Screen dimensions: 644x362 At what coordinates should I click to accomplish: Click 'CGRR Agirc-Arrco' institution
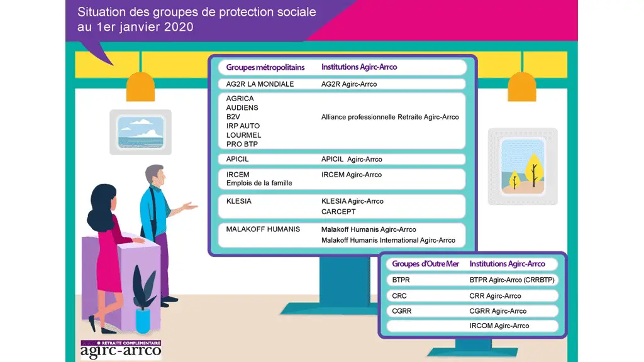click(x=498, y=311)
